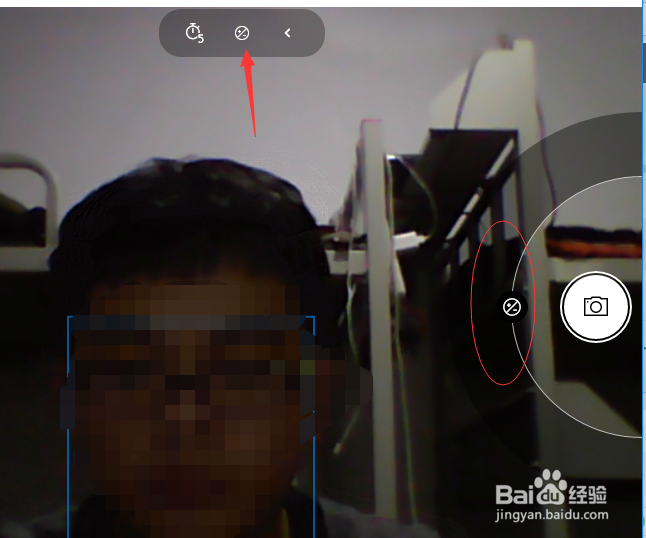The width and height of the screenshot is (646, 538).
Task: Take a photo with the camera shutter button
Action: tap(596, 307)
